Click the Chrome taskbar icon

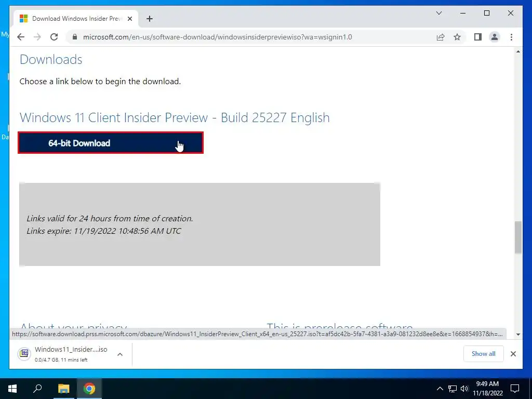(x=89, y=389)
